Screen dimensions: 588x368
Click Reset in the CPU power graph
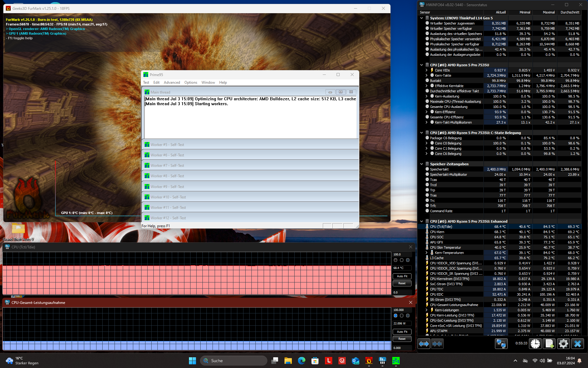[402, 339]
